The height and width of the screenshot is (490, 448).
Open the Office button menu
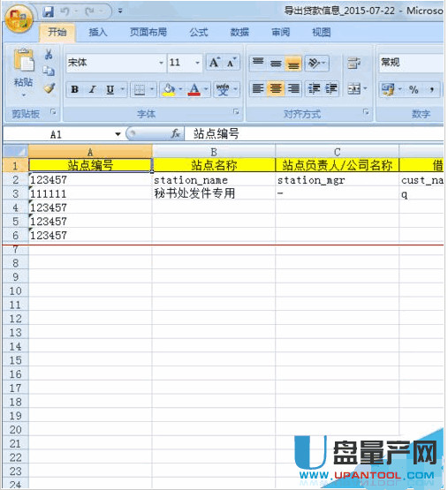pos(19,19)
